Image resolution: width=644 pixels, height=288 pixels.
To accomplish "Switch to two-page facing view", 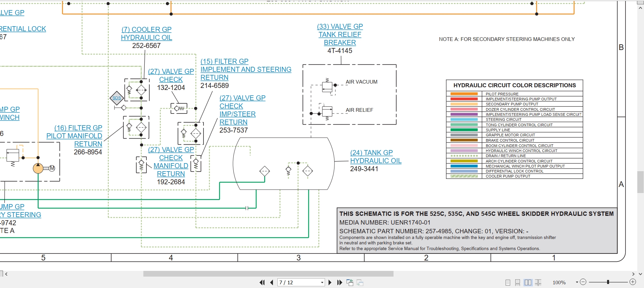I will coord(528,283).
